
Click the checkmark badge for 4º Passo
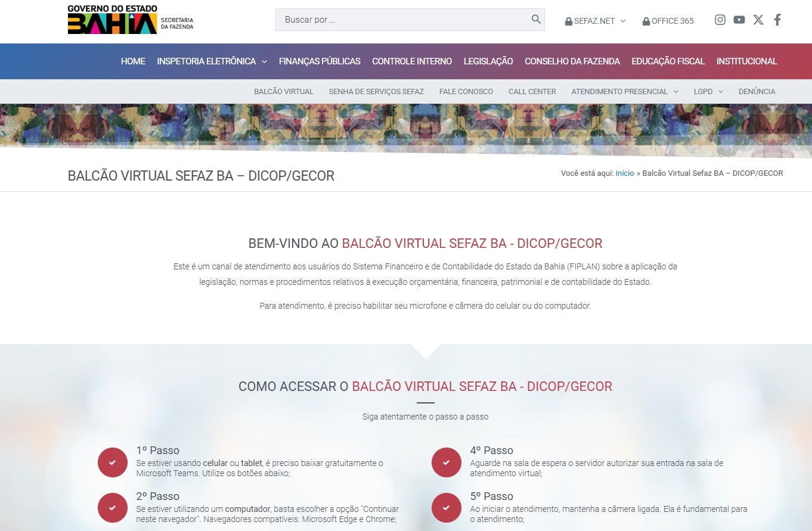446,462
